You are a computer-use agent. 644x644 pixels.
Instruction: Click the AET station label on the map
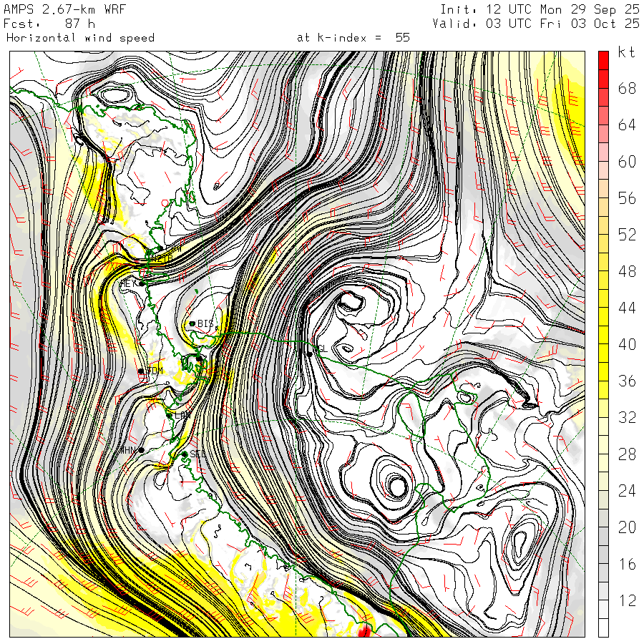pos(128,283)
